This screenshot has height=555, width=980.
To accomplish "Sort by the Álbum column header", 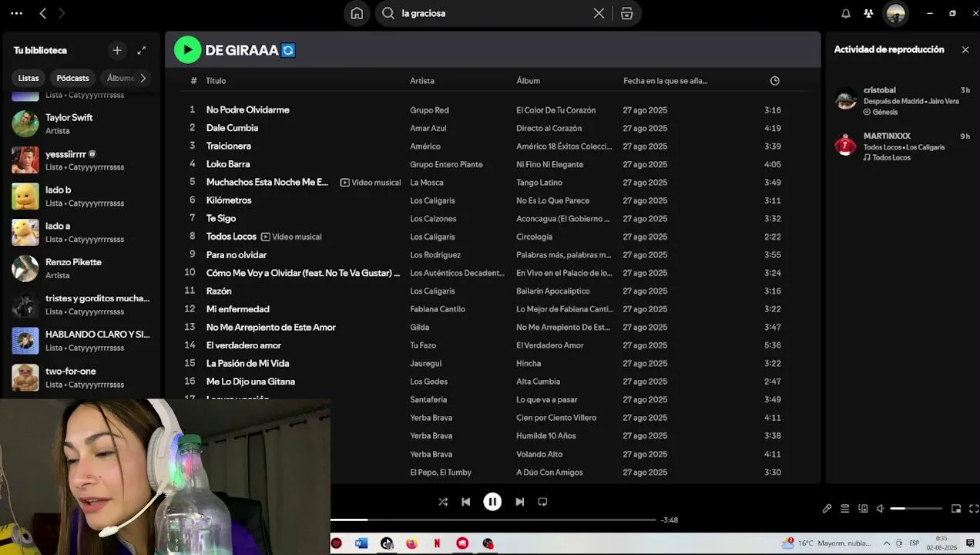I will point(529,81).
